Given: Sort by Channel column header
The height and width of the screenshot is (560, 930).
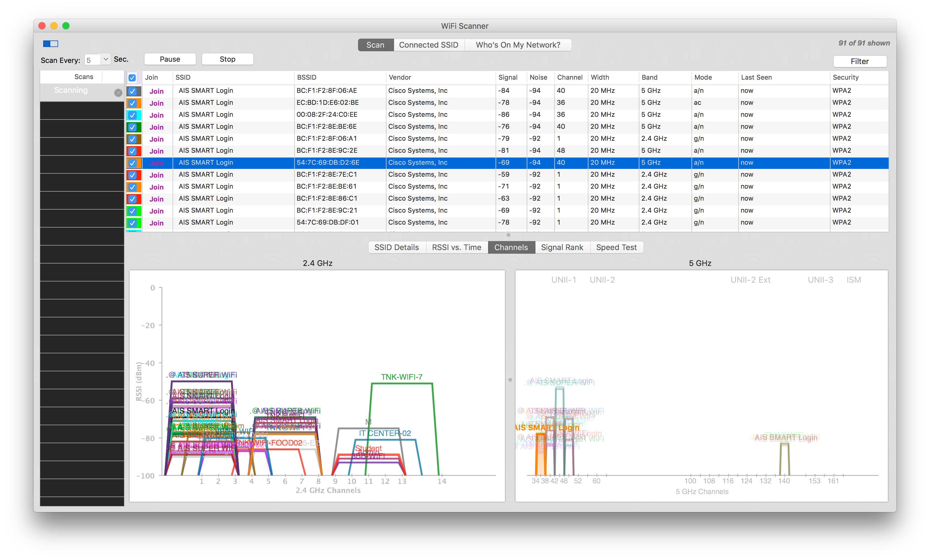Looking at the screenshot, I should [571, 77].
